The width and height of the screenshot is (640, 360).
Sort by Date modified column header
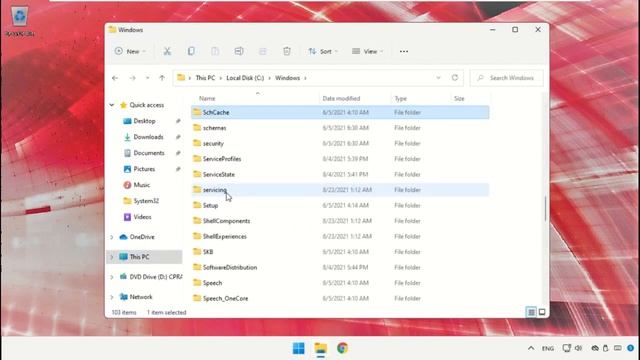341,98
